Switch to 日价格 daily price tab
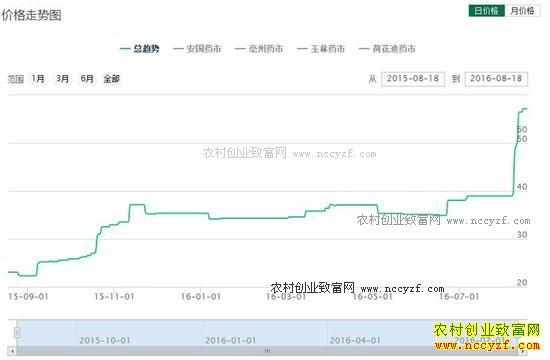The width and height of the screenshot is (550, 360). coord(486,11)
